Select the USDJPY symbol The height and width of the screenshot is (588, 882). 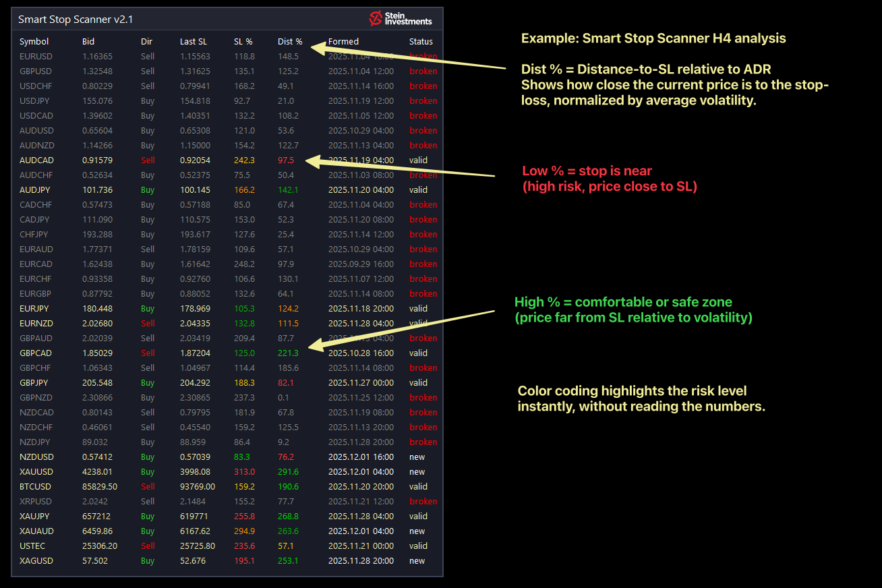point(35,101)
